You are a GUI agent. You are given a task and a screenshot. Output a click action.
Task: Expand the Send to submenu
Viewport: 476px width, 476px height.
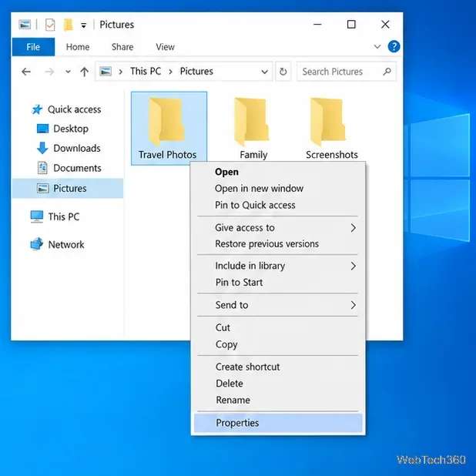point(278,305)
